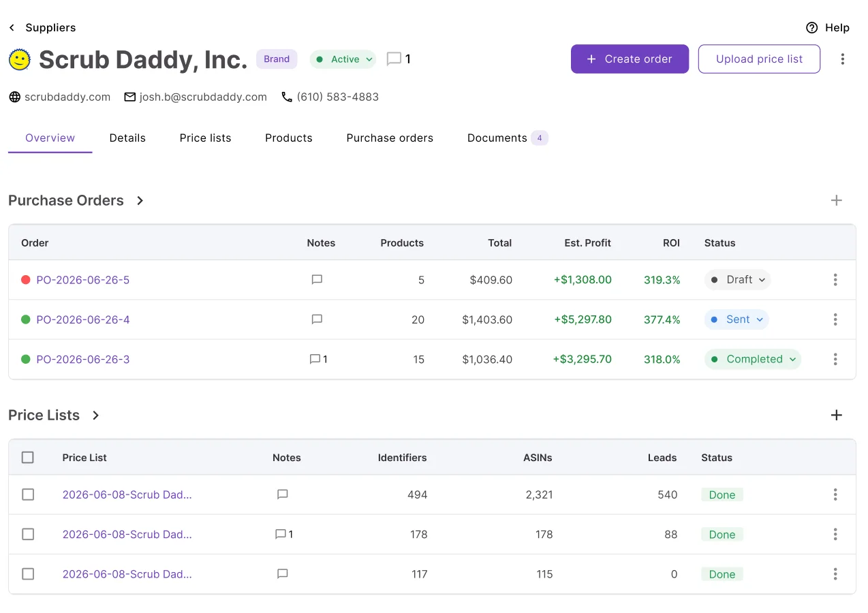Open the Help icon at top right

point(811,28)
